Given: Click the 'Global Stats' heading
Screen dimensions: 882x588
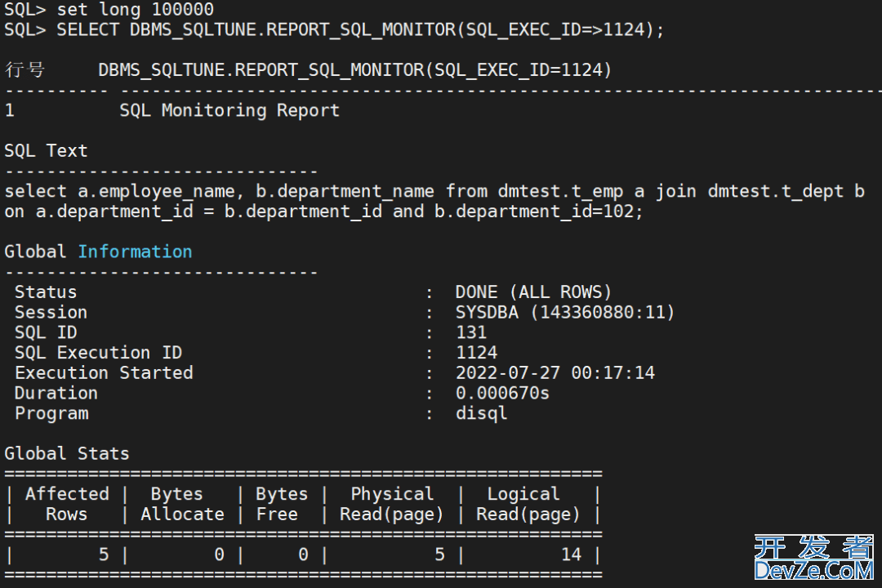Looking at the screenshot, I should click(67, 453).
